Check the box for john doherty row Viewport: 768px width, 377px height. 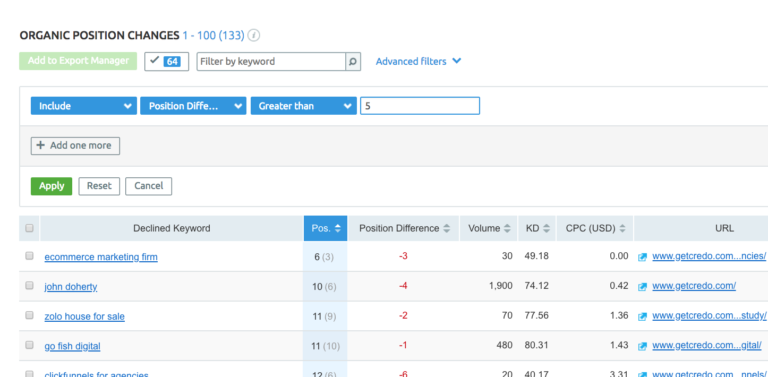coord(29,286)
